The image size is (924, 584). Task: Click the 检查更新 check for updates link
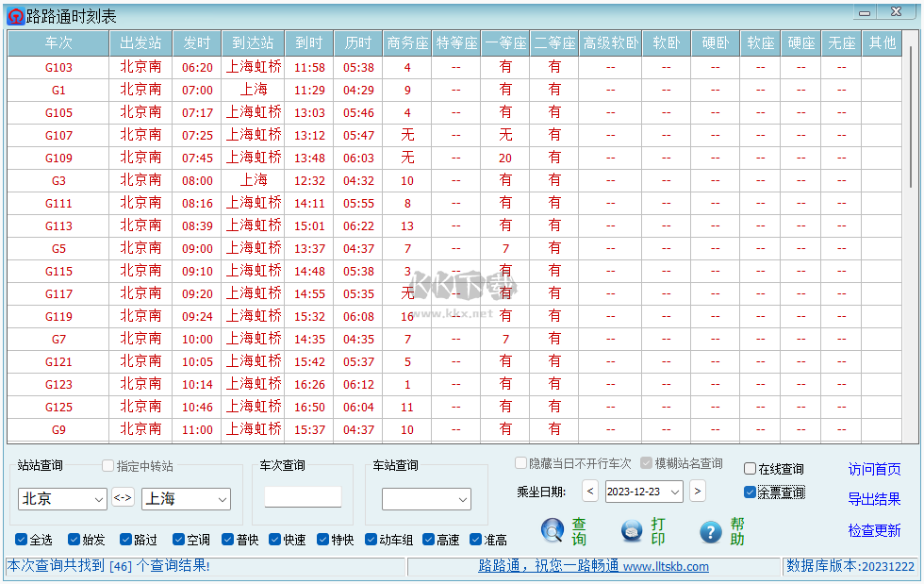point(873,529)
